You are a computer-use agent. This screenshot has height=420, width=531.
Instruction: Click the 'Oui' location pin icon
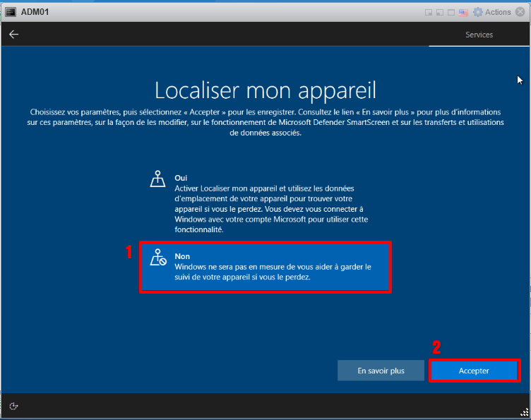157,180
